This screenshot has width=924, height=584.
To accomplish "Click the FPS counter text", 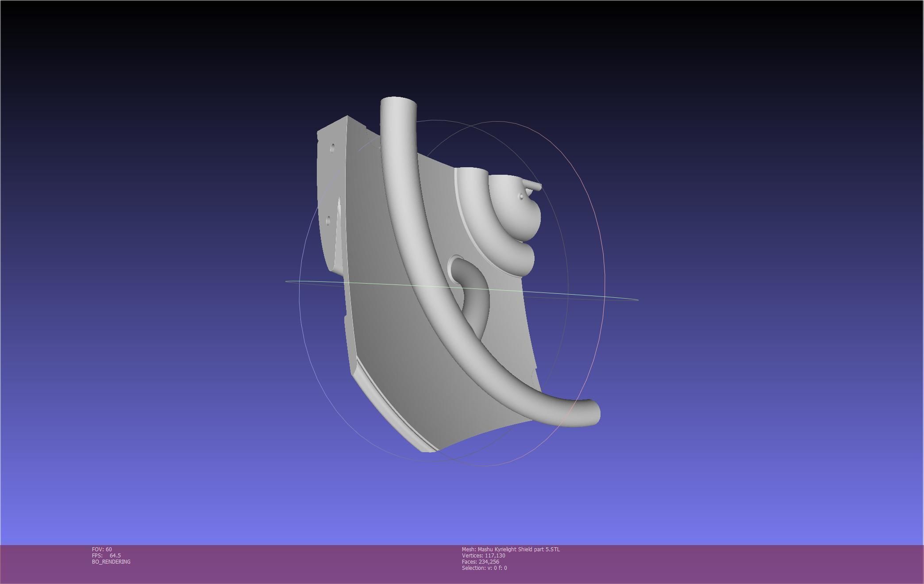I will point(106,555).
